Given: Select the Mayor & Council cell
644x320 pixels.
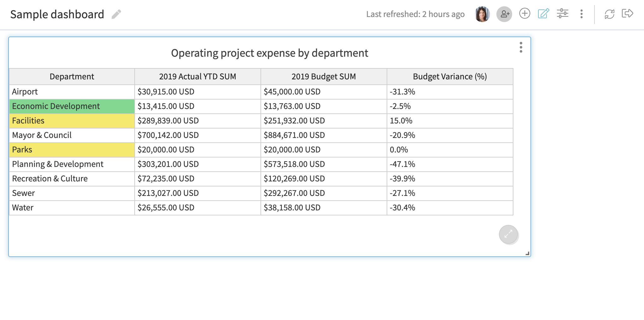Looking at the screenshot, I should pos(72,135).
